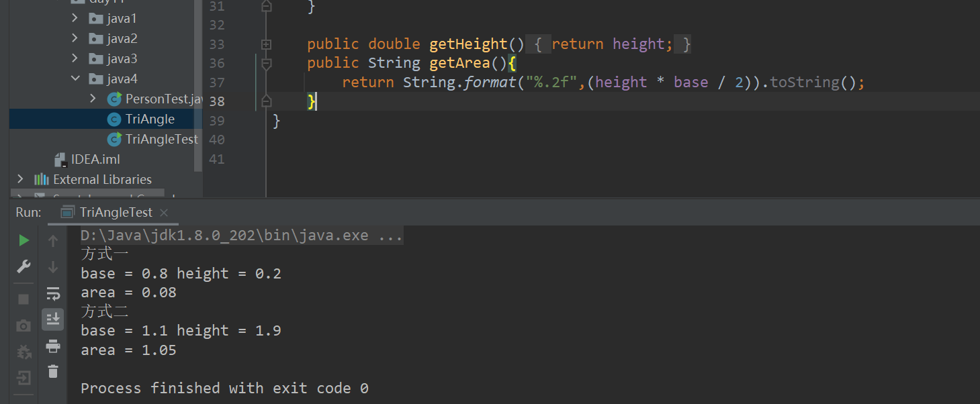This screenshot has height=404, width=980.
Task: Collapse the java4 package folder
Action: 75,79
